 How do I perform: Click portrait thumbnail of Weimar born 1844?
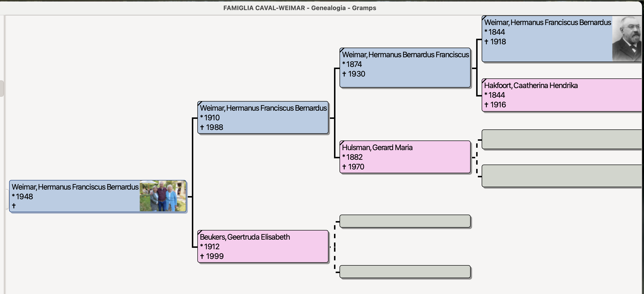point(626,39)
